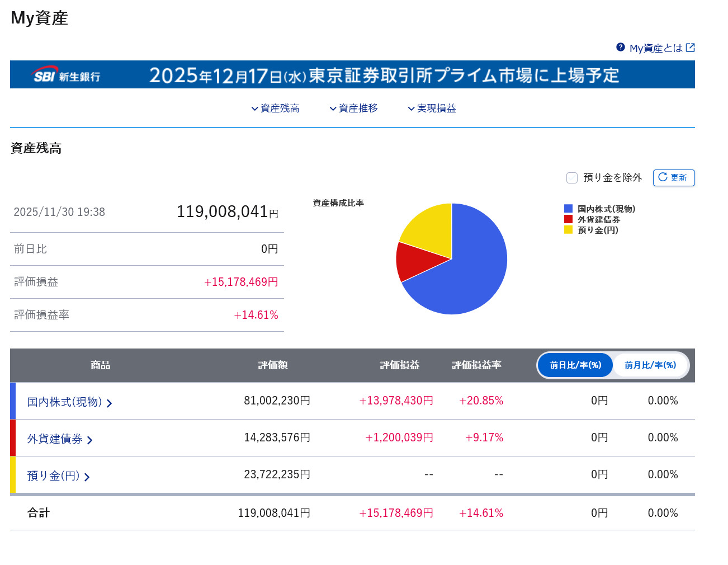Click the arrow icon next to 外貨建債券

click(x=90, y=440)
